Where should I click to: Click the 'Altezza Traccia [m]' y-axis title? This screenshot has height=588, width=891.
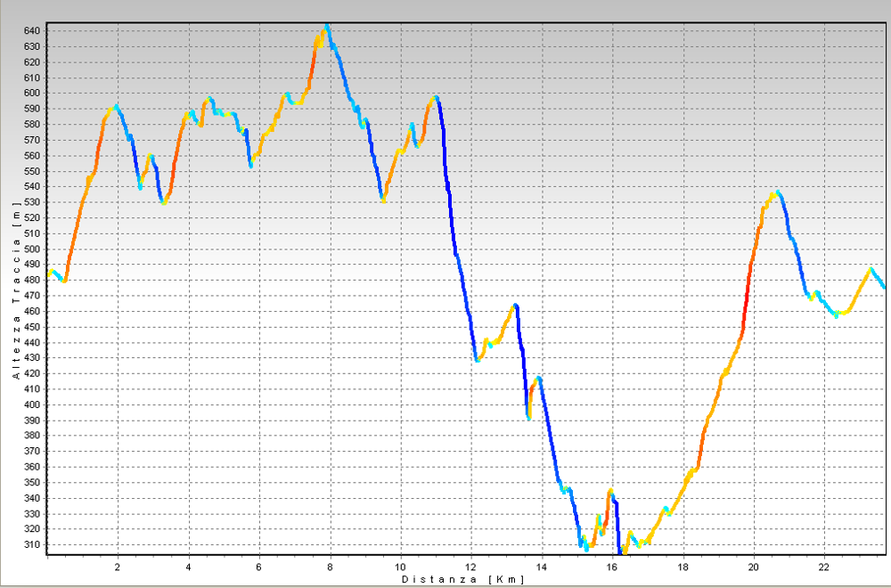coord(16,294)
